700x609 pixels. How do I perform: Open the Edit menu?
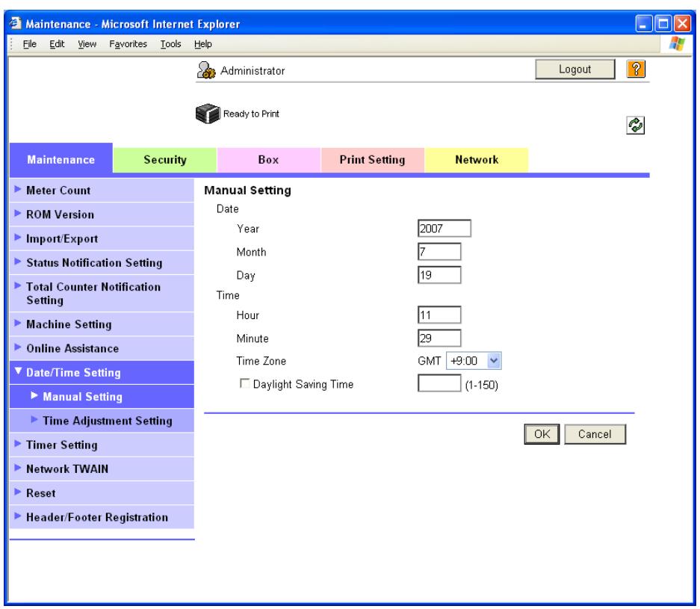click(x=57, y=44)
